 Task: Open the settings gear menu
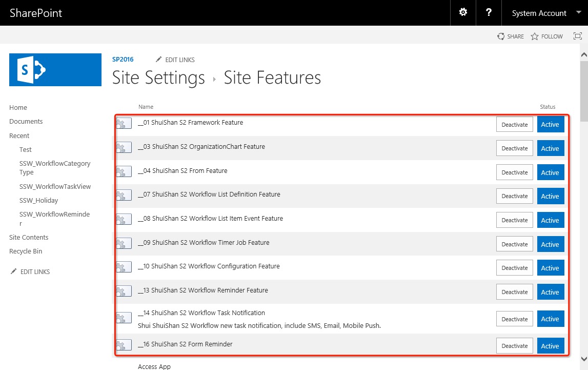pos(463,12)
